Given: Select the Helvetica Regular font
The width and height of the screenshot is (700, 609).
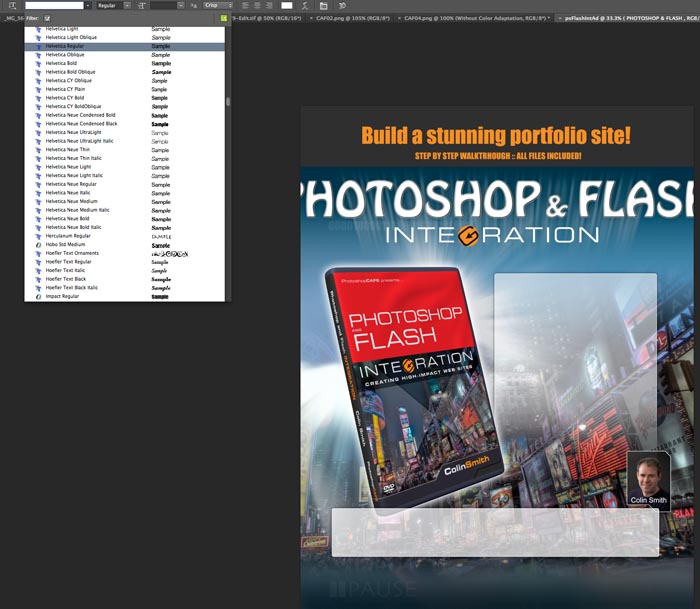Looking at the screenshot, I should tap(125, 46).
